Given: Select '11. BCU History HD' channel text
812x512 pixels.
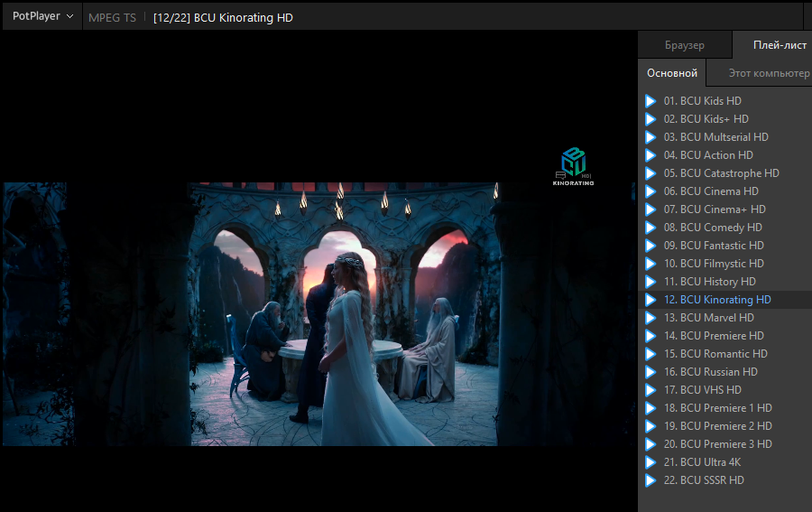Looking at the screenshot, I should (709, 282).
